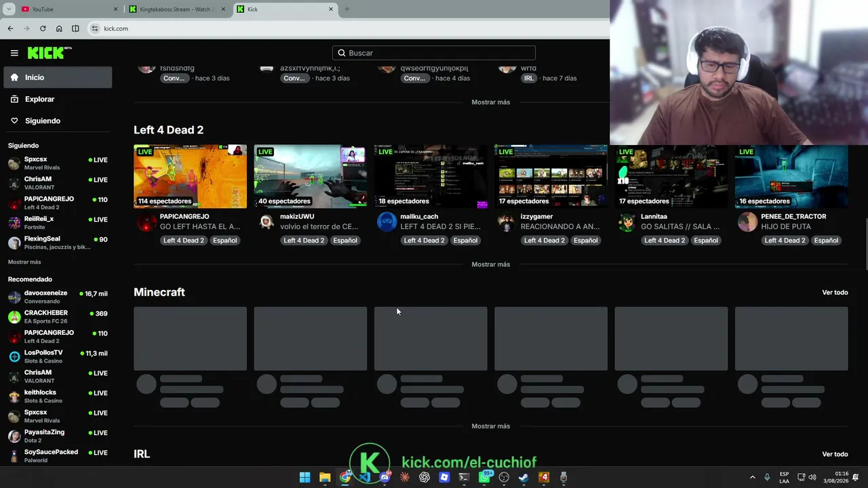
Task: Click the Español tag under PAPICANGREJO stream card
Action: click(x=224, y=240)
